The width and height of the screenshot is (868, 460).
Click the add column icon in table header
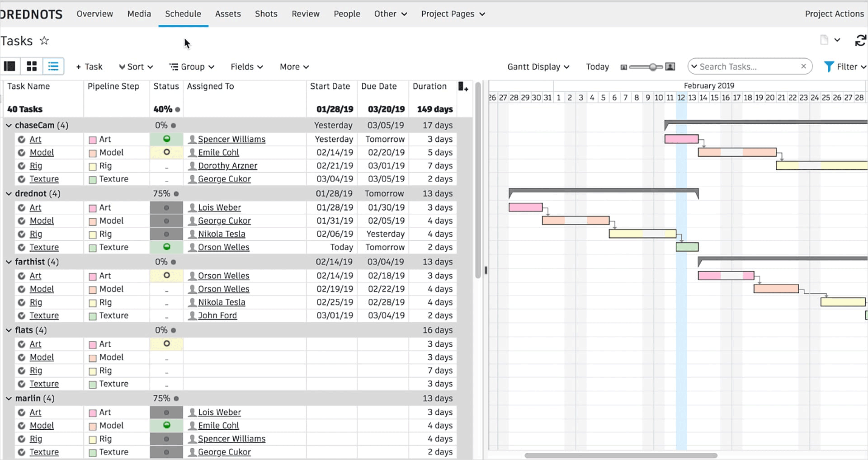[x=463, y=87]
